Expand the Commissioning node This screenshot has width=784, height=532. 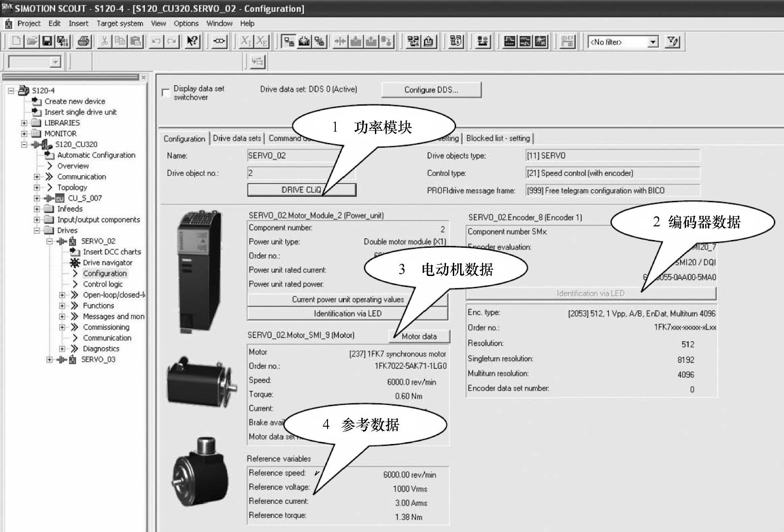point(62,327)
